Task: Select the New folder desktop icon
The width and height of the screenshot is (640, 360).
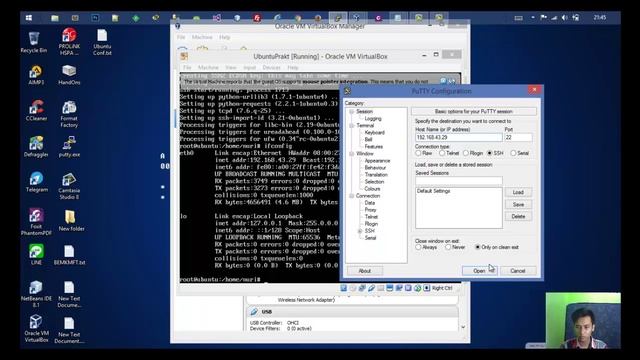Action: pos(71,221)
